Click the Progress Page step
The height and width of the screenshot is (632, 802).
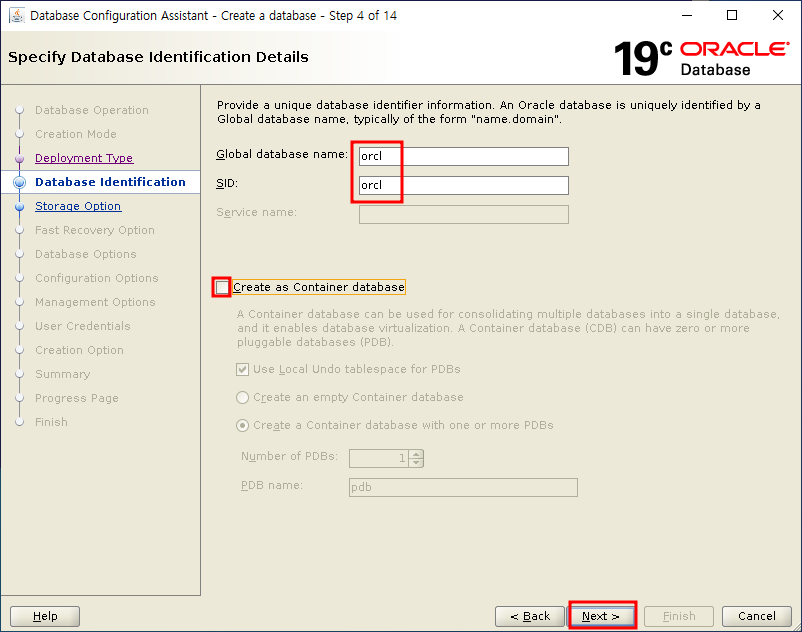click(x=77, y=398)
